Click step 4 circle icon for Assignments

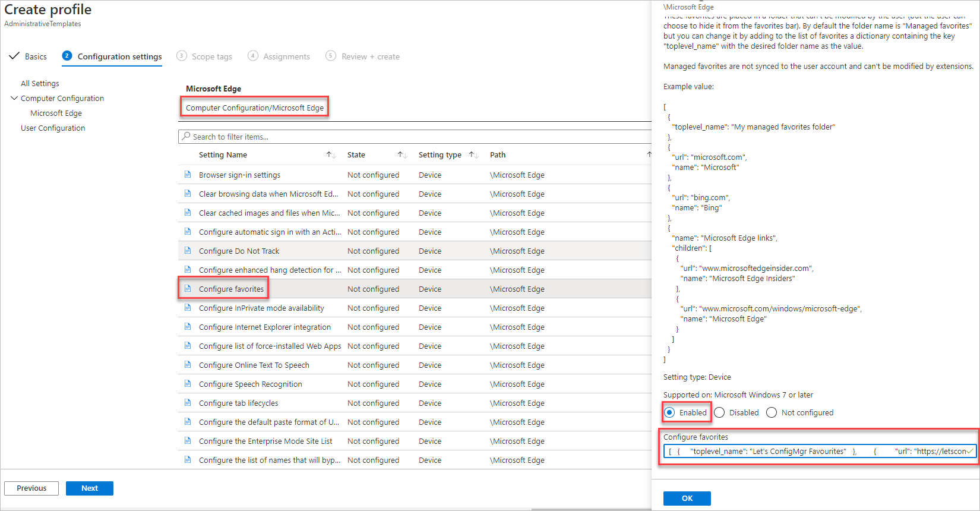(x=253, y=56)
